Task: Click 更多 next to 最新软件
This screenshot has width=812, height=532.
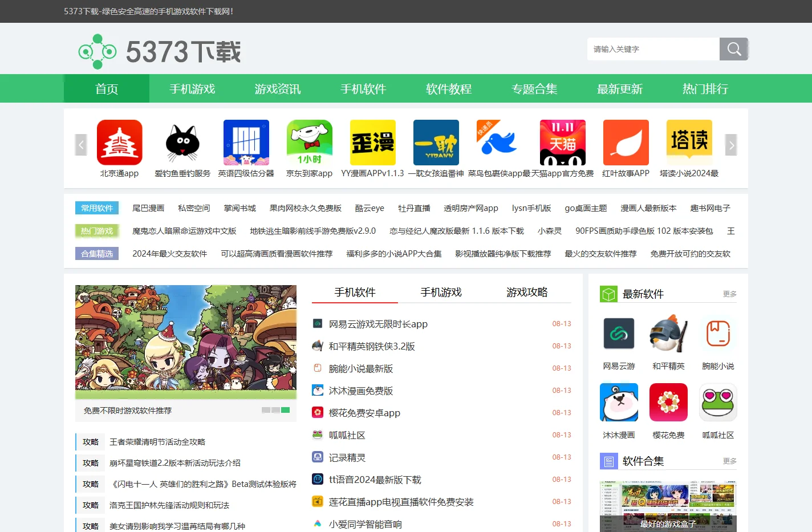Action: [729, 294]
